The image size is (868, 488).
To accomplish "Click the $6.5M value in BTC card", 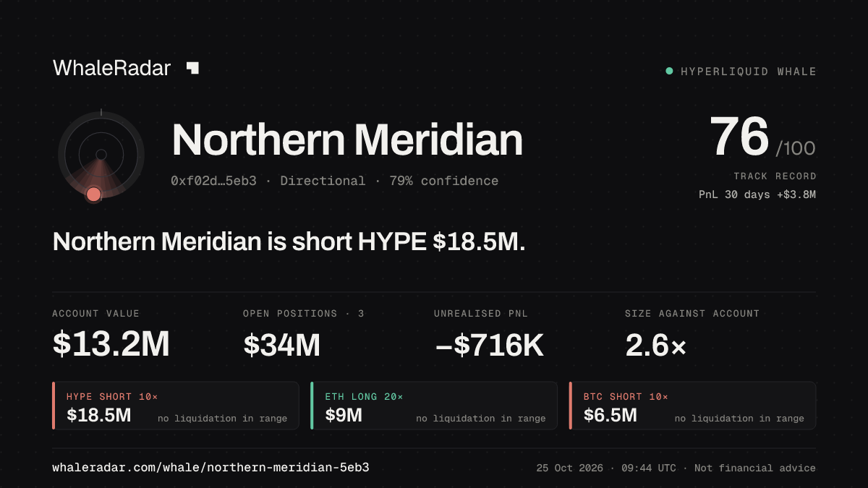I will [610, 415].
